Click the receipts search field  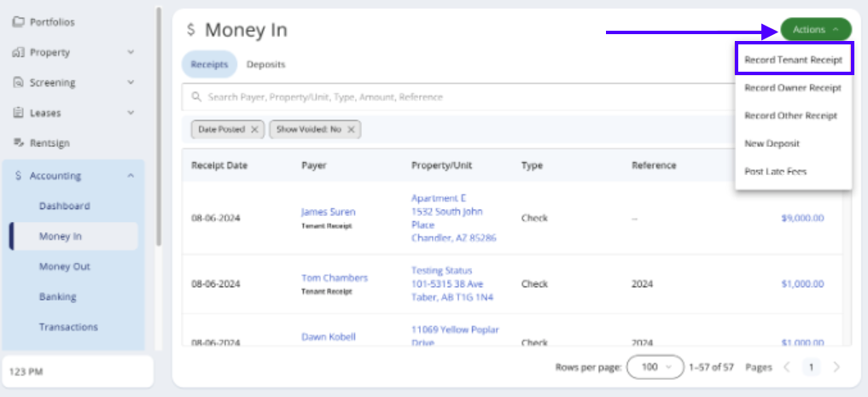pyautogui.click(x=452, y=97)
